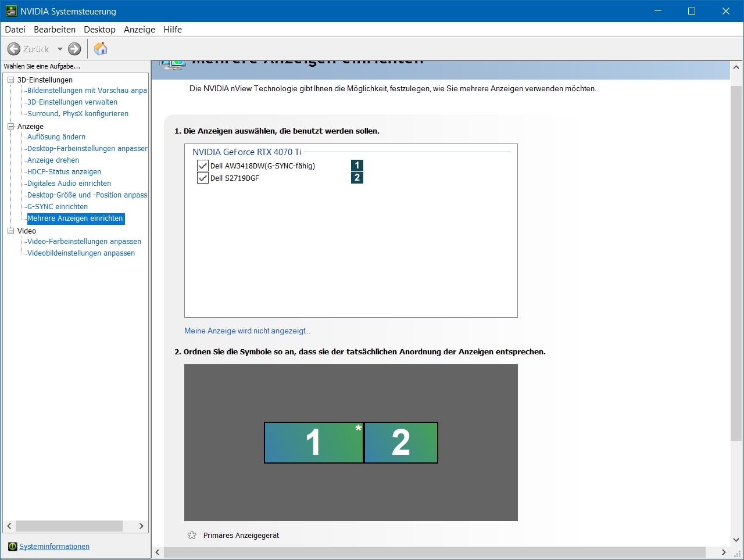Click the NVIDIA logo in the title bar
744x560 pixels.
coord(11,11)
